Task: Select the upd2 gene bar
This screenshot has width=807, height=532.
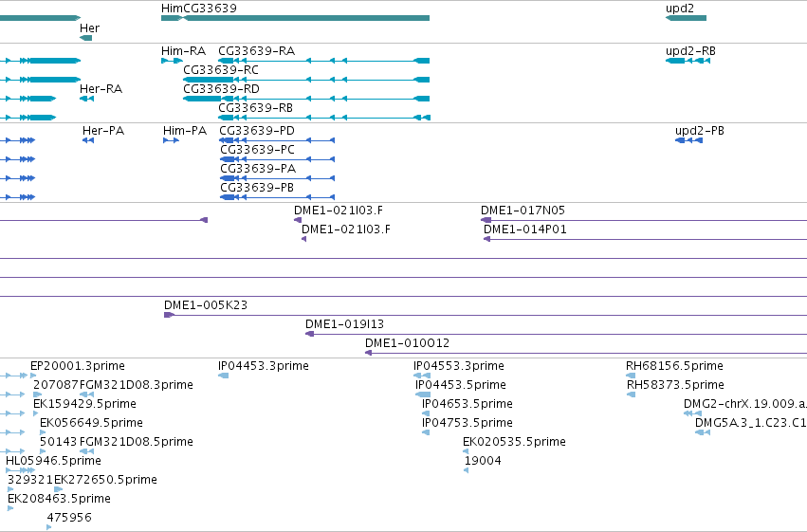Action: tap(686, 18)
